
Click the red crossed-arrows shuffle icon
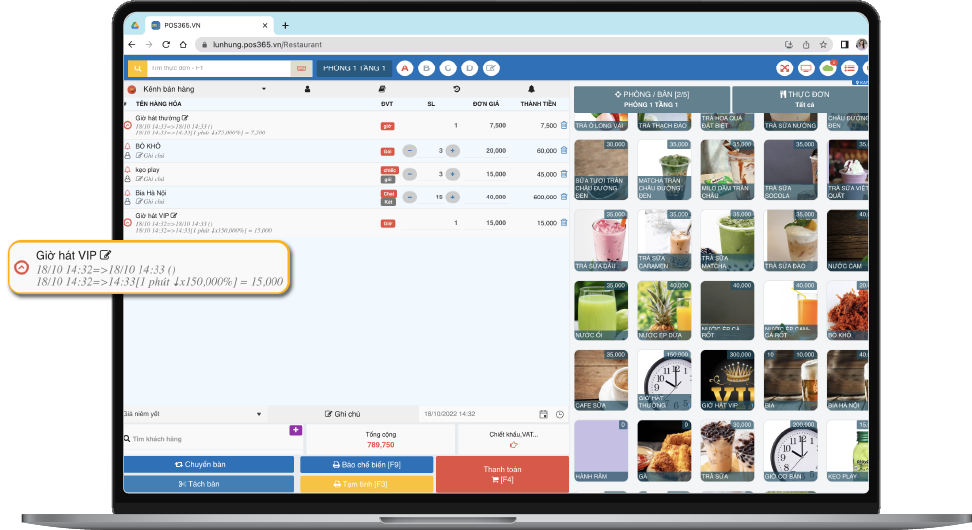pyautogui.click(x=785, y=68)
